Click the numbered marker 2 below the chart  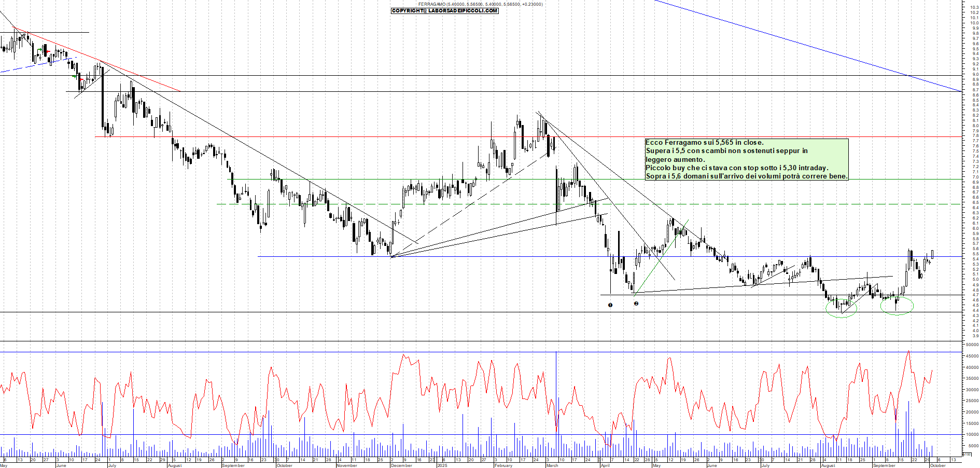click(636, 304)
